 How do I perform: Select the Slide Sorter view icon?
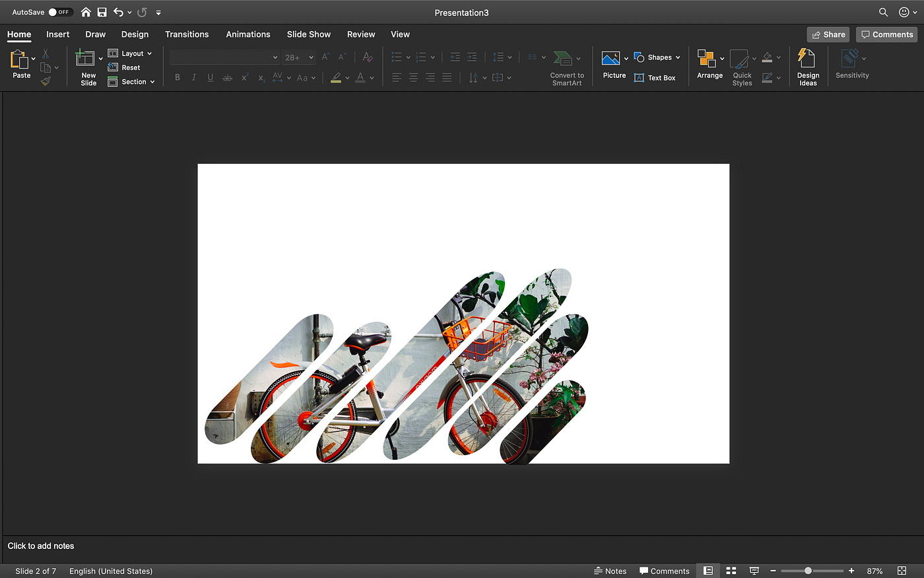click(x=731, y=570)
